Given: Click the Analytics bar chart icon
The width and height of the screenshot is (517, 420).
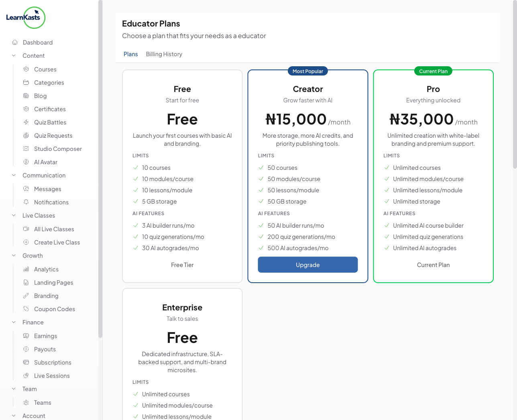Looking at the screenshot, I should pyautogui.click(x=26, y=269).
